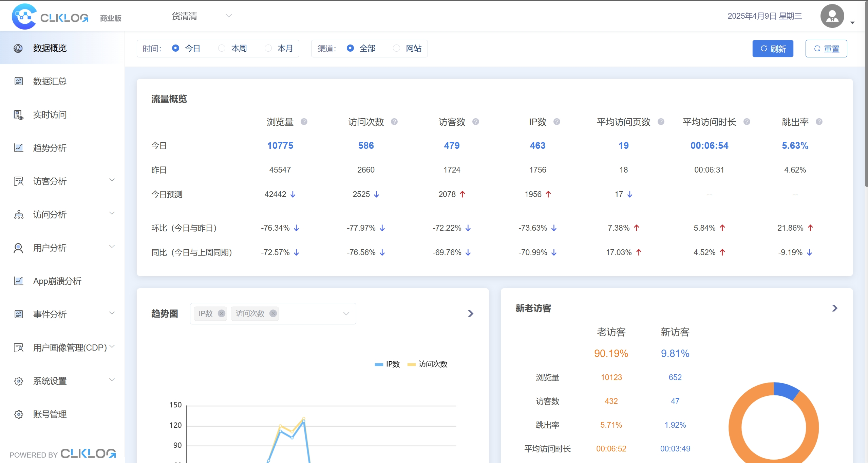Screen dimensions: 868x463
Task: Click the App崩溃分析 sidebar icon
Action: click(18, 281)
